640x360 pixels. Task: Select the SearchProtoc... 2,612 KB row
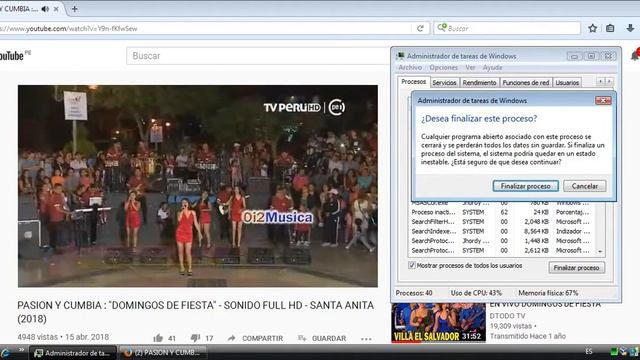point(502,251)
